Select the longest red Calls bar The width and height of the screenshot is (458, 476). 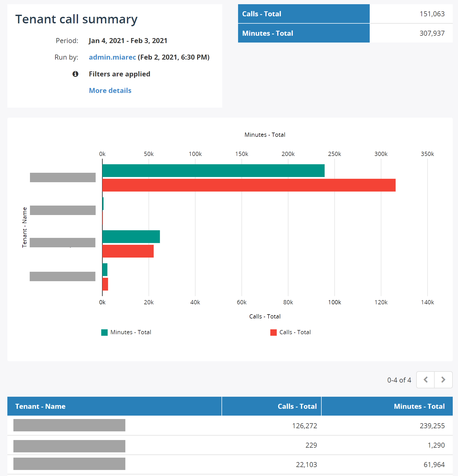249,185
